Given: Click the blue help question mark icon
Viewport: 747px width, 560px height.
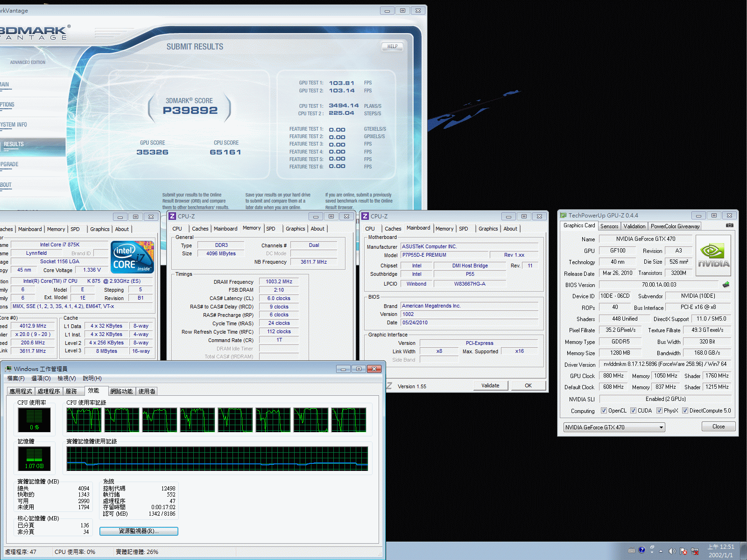Looking at the screenshot, I should point(642,550).
